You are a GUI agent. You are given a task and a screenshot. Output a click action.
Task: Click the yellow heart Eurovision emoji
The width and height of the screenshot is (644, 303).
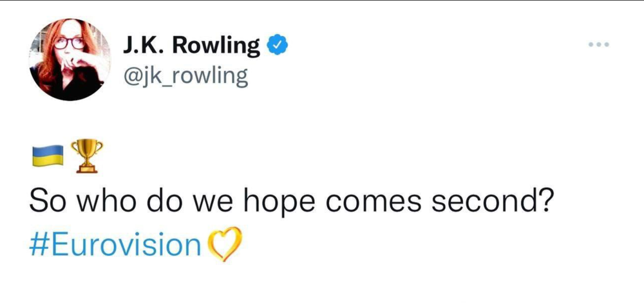point(223,245)
